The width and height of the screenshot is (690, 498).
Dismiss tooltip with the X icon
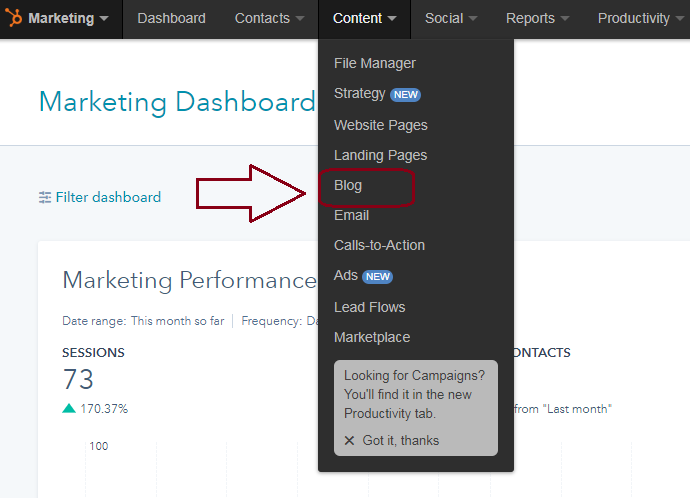coord(349,441)
